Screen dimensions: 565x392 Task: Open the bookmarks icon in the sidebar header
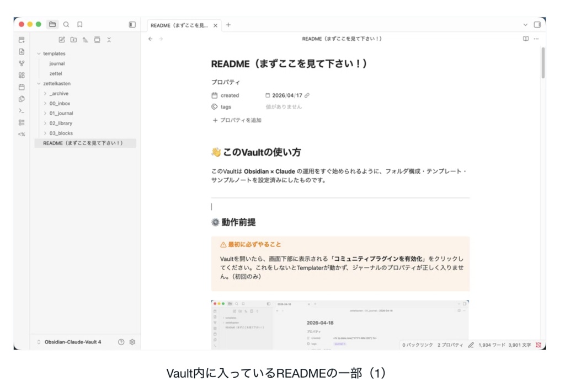coord(79,24)
